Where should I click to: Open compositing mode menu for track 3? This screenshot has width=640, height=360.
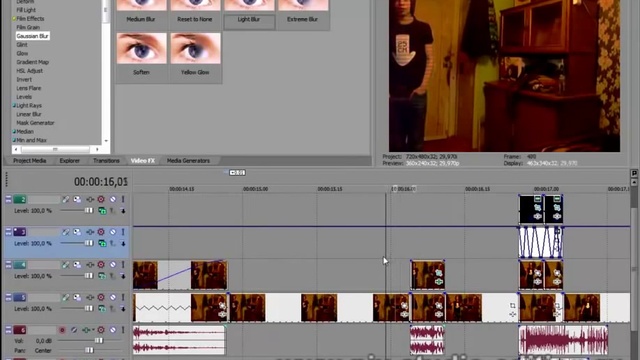[102, 243]
